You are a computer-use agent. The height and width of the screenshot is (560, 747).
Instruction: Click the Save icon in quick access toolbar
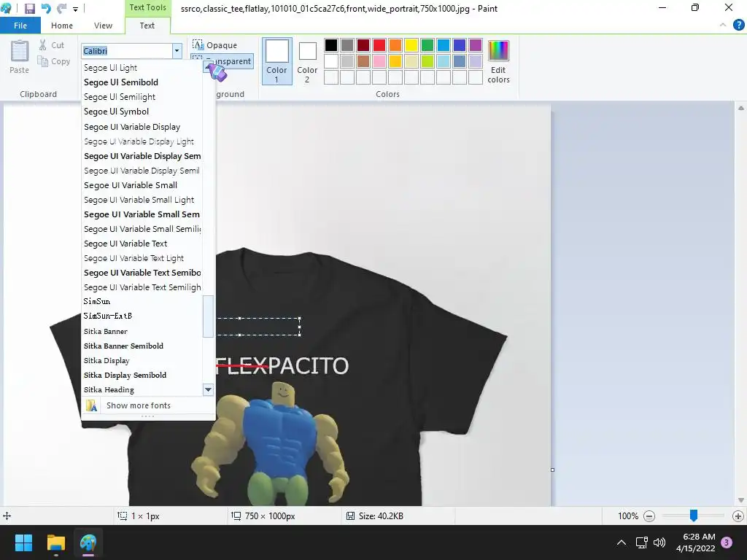(x=29, y=9)
